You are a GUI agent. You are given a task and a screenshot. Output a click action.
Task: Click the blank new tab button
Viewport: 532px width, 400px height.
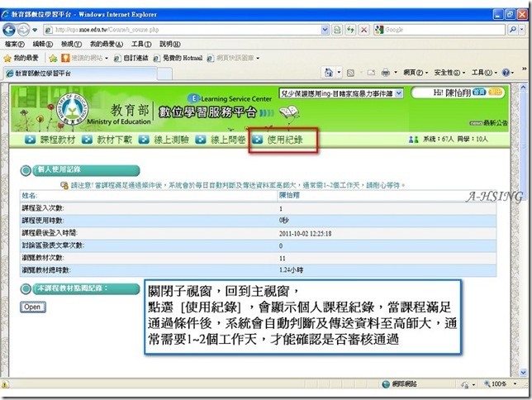coord(165,74)
